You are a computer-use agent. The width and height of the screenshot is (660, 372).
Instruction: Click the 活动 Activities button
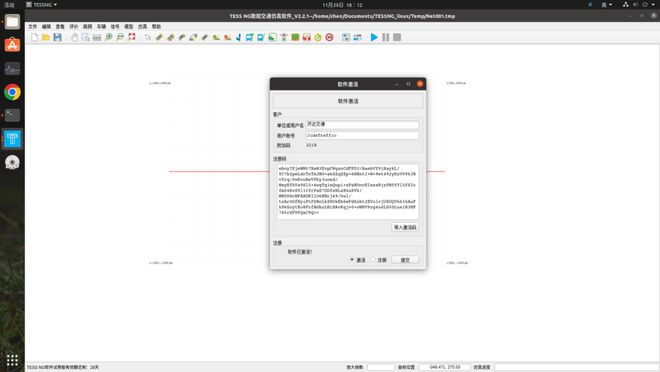pyautogui.click(x=9, y=5)
